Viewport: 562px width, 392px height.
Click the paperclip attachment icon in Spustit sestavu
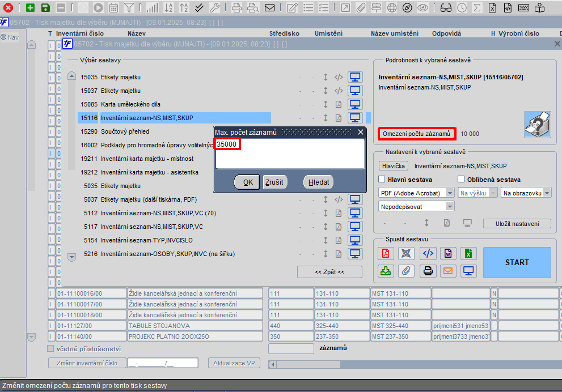pos(405,271)
